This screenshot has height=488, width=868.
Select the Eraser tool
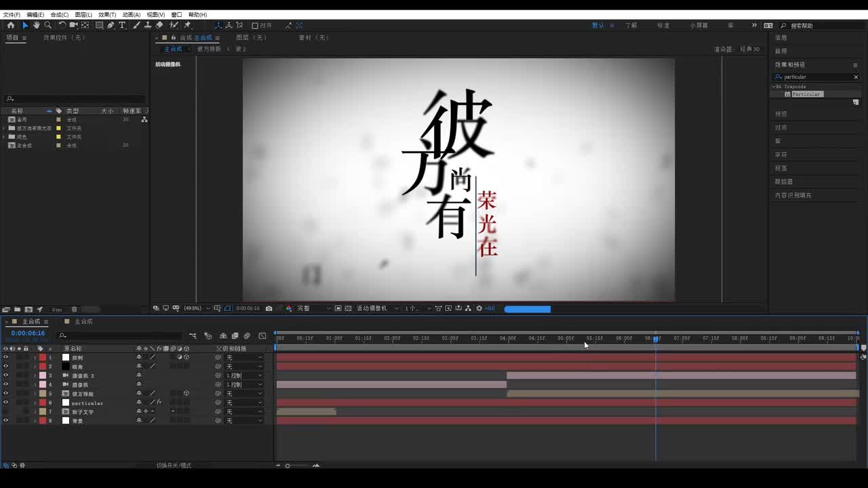(159, 25)
